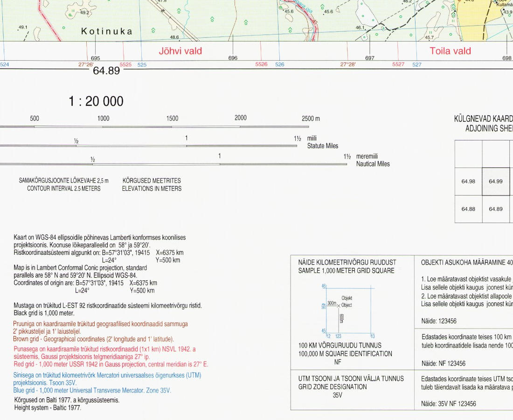Click the 35V zone code under designation

point(337,395)
